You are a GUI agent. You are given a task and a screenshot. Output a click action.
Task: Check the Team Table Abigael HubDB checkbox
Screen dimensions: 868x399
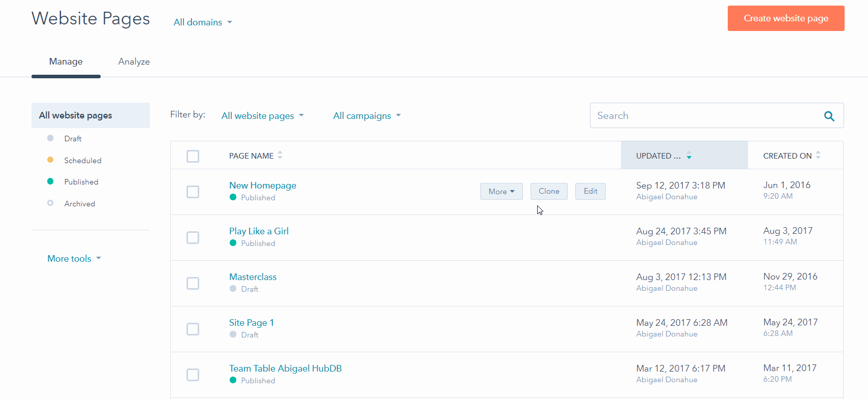[x=193, y=375]
